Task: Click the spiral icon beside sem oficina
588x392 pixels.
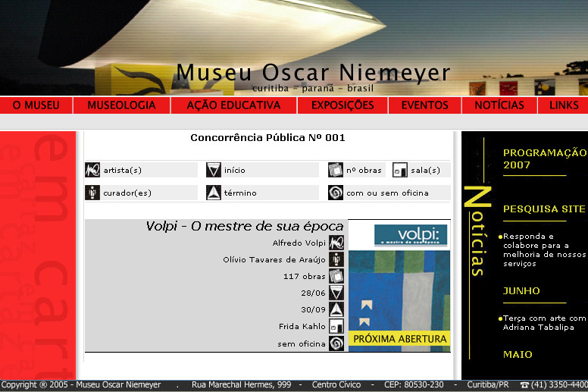Action: pos(336,343)
